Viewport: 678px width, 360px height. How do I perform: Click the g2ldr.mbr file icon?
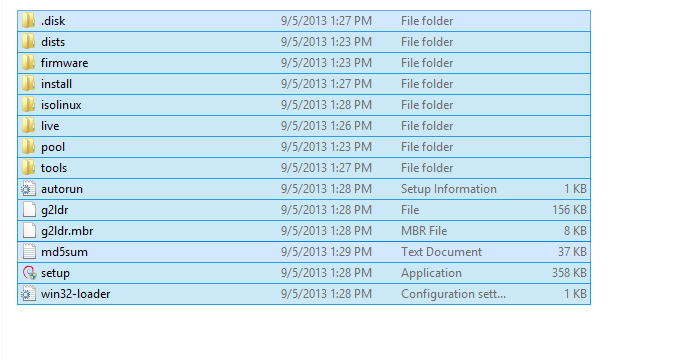[29, 231]
